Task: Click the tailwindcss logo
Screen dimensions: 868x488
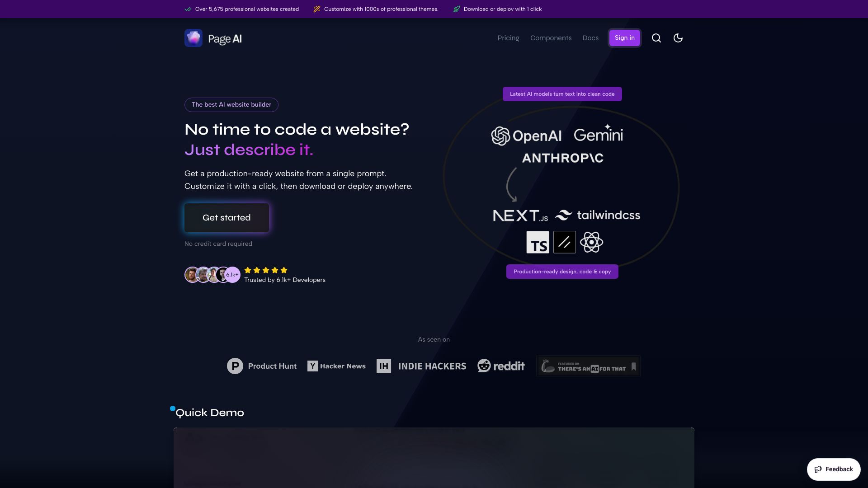Action: coord(598,215)
